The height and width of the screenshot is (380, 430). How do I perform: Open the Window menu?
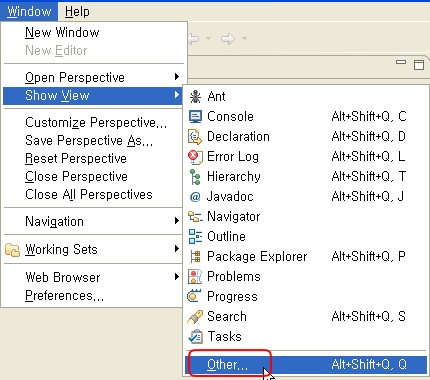pos(29,12)
